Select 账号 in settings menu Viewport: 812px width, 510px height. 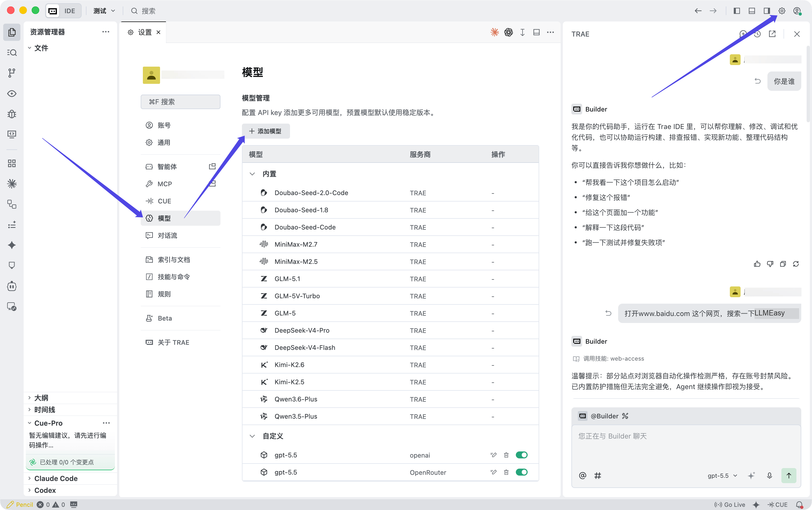coord(181,125)
